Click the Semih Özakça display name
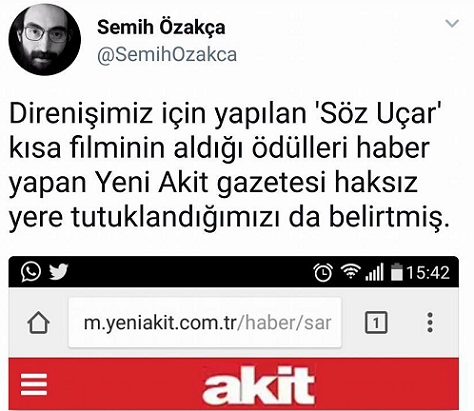 click(161, 27)
